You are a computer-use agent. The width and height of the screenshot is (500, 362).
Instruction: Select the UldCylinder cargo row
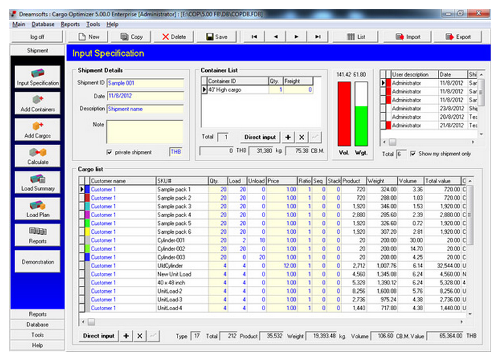273,266
